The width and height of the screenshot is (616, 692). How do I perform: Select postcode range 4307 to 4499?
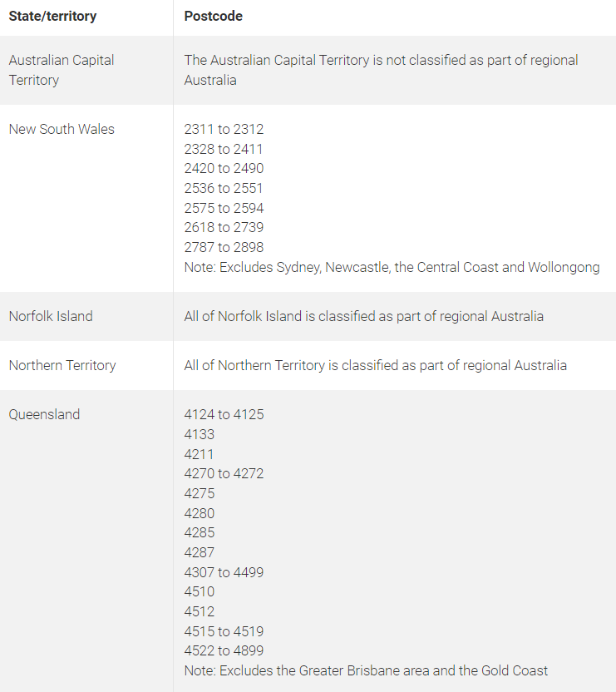224,572
